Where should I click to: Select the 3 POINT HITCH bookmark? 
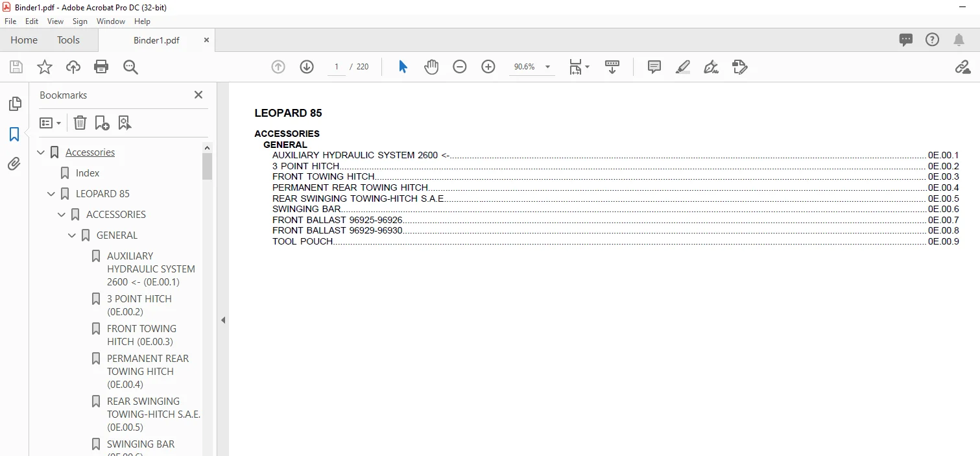[x=139, y=306]
